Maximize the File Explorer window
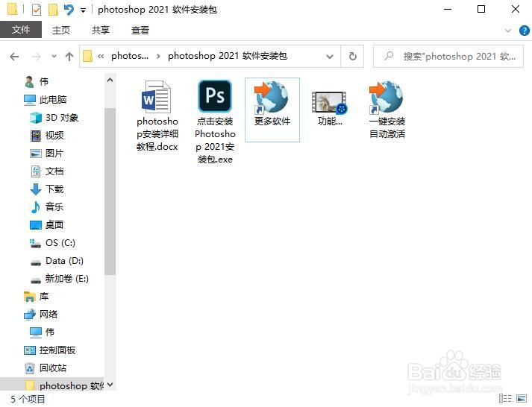Image resolution: width=532 pixels, height=407 pixels. 481,10
